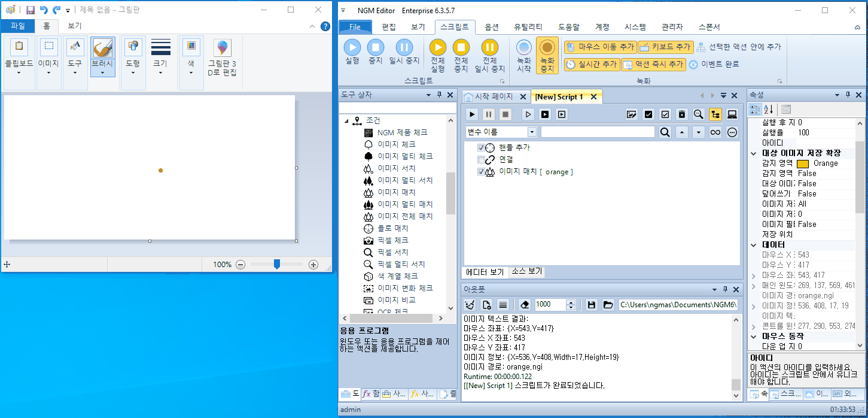The height and width of the screenshot is (418, 868).
Task: Collapse the 마우스 동작 property section
Action: tap(754, 337)
